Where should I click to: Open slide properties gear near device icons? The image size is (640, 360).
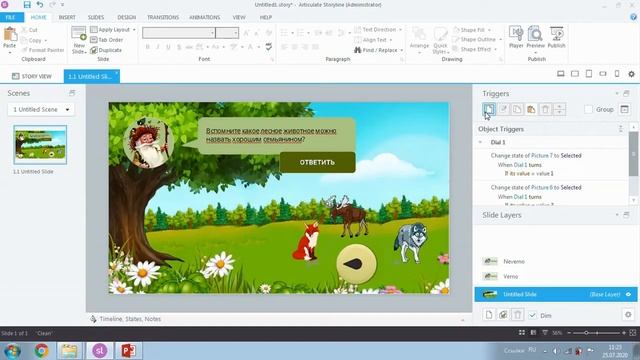(631, 74)
